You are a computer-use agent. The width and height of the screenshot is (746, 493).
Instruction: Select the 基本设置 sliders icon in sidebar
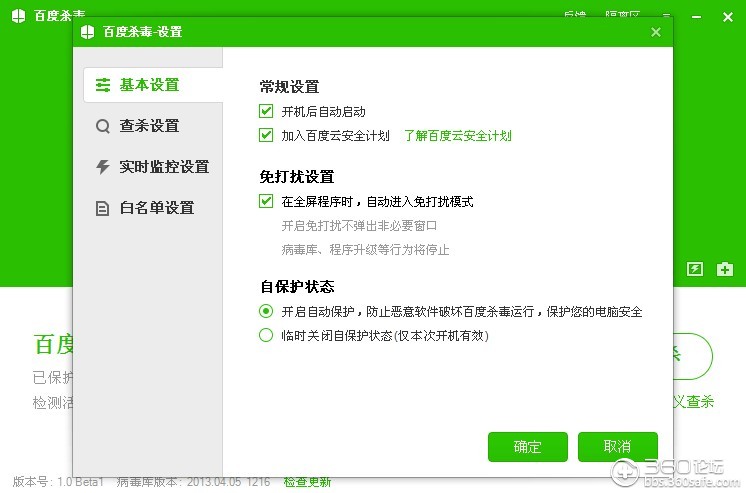102,85
